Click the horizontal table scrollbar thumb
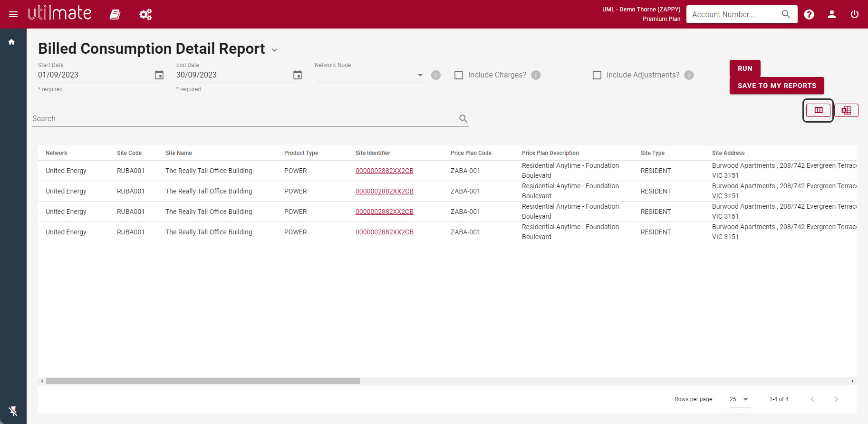The height and width of the screenshot is (424, 868). (203, 381)
